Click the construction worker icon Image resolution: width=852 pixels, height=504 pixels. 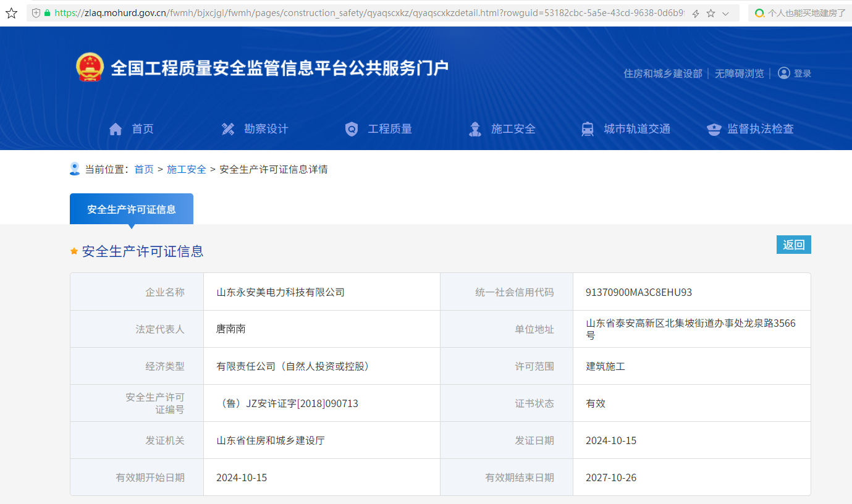[475, 129]
